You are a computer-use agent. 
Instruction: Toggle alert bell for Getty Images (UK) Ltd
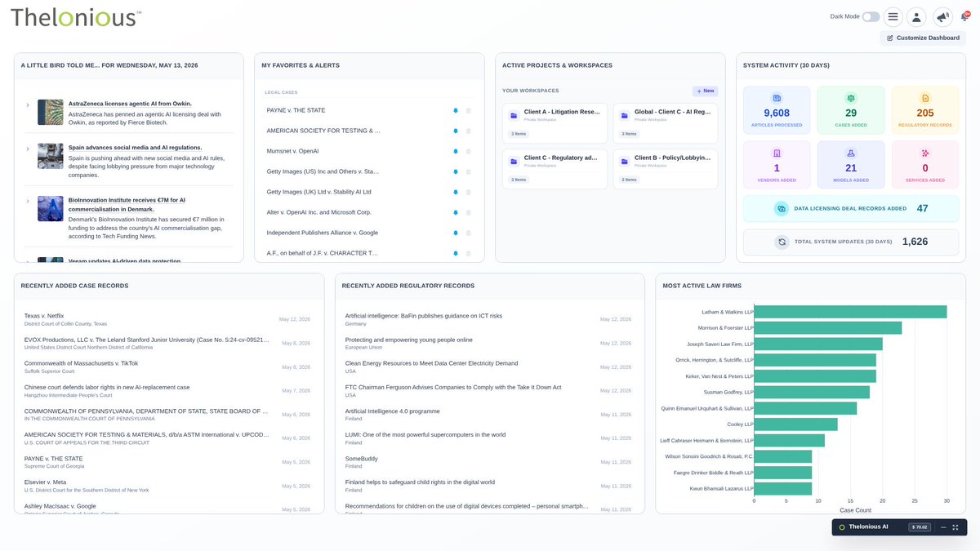455,192
